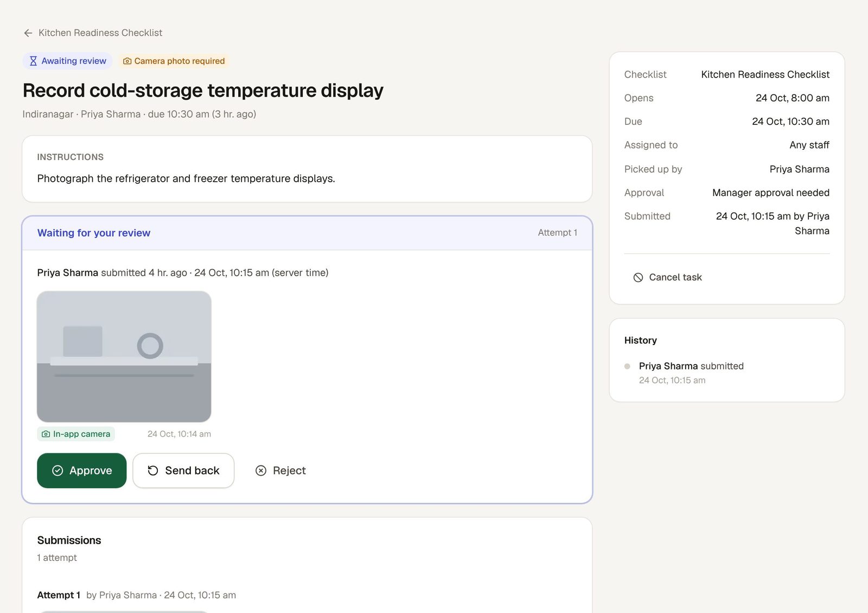Click the Due value '24 Oct, 10:30 am'
Screen dimensions: 868x613
(x=790, y=122)
